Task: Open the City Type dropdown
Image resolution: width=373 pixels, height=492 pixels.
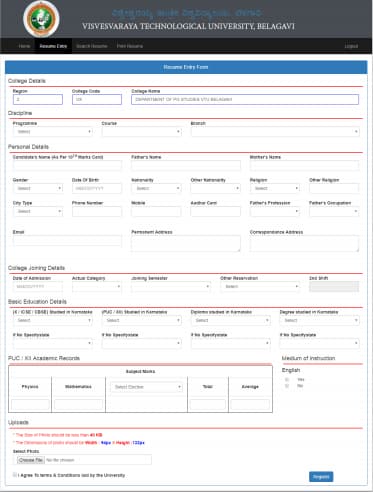Action: [x=38, y=211]
